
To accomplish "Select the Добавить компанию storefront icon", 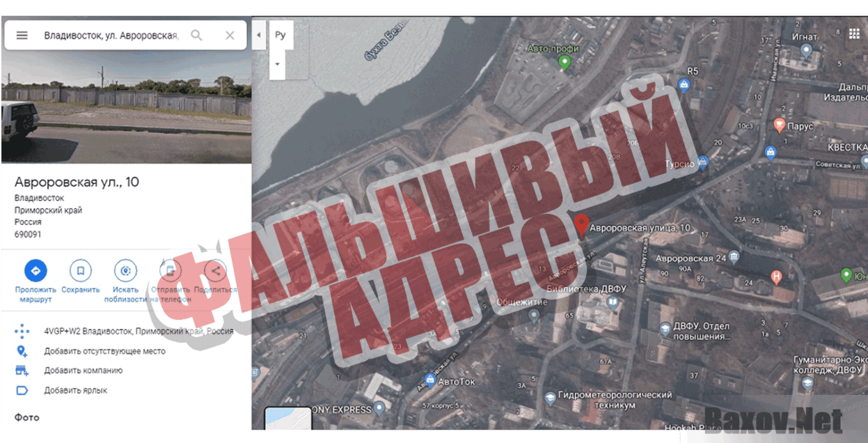I will coord(23,370).
